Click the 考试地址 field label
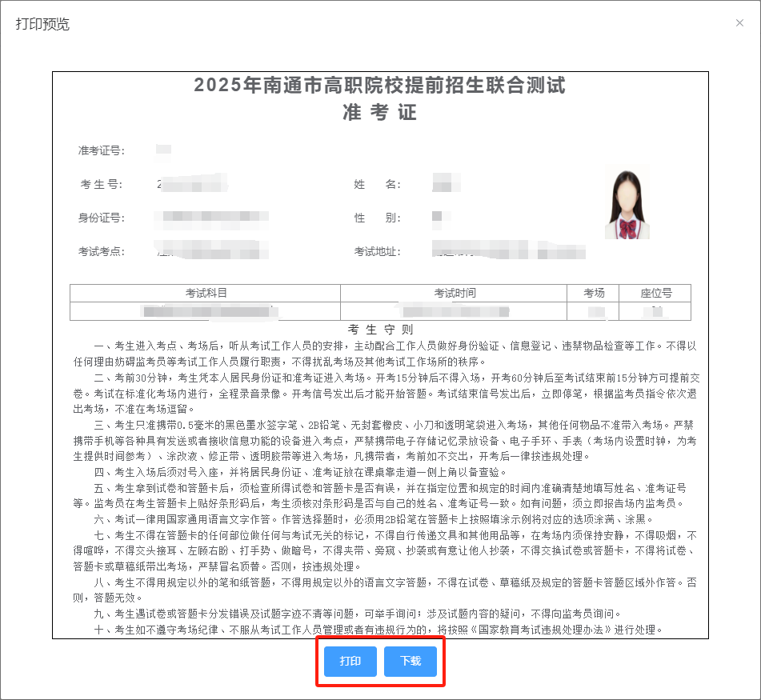The height and width of the screenshot is (700, 761). (377, 251)
